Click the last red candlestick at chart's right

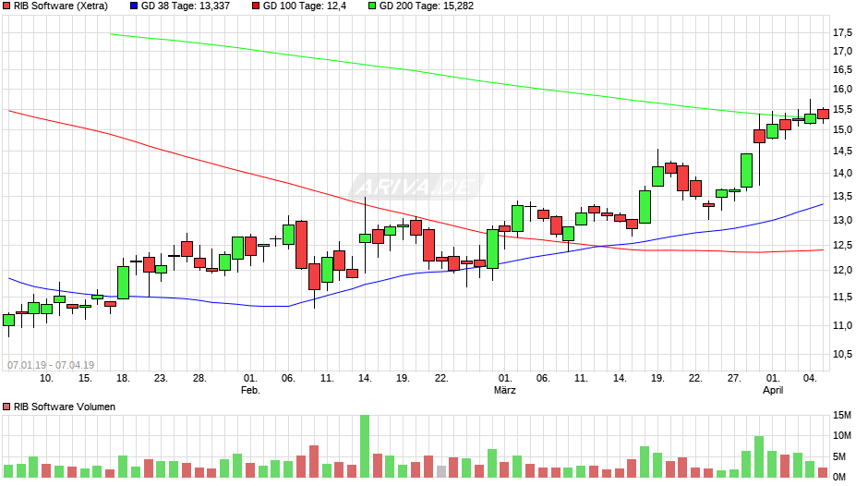click(823, 115)
